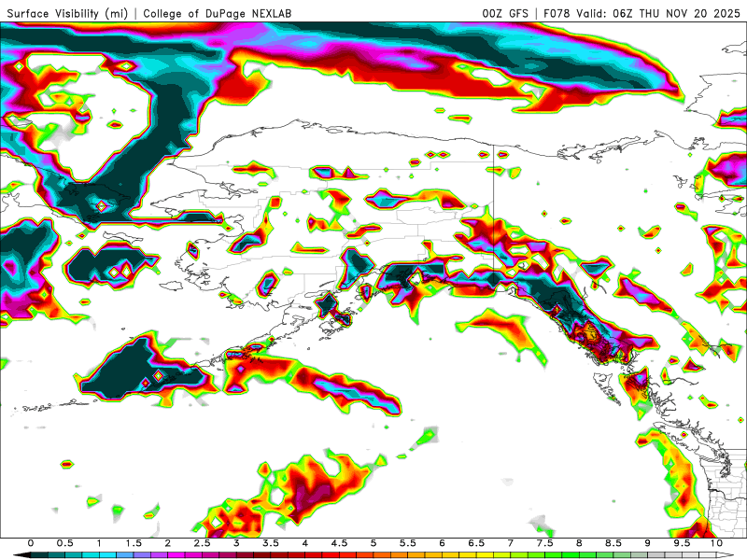This screenshot has height=560, width=747.
Task: Click the '0.5' value on the color scale
Action: coord(64,543)
